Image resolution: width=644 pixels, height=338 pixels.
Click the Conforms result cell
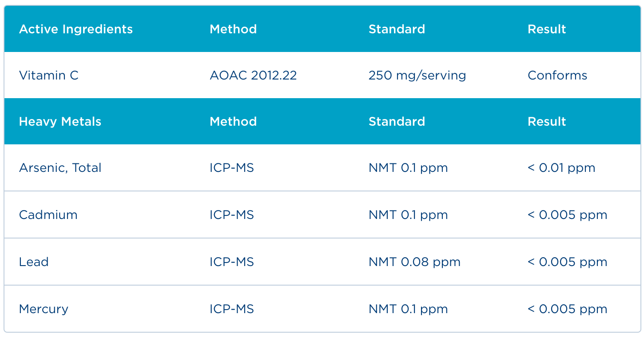tap(557, 76)
